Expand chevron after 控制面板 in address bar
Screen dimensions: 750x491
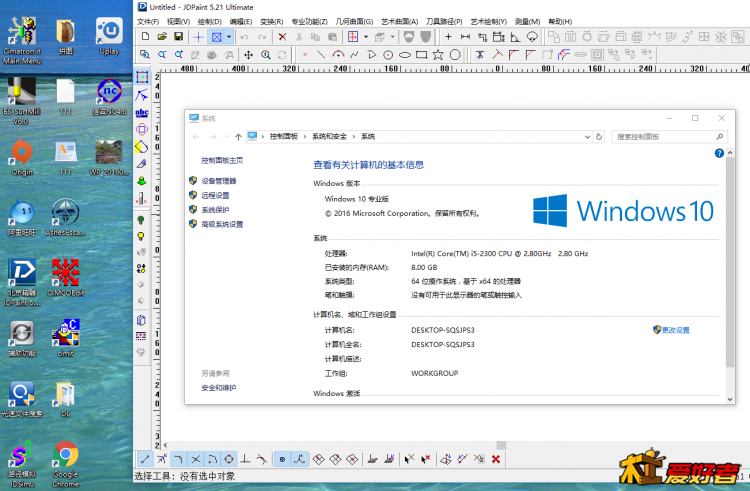(x=305, y=137)
